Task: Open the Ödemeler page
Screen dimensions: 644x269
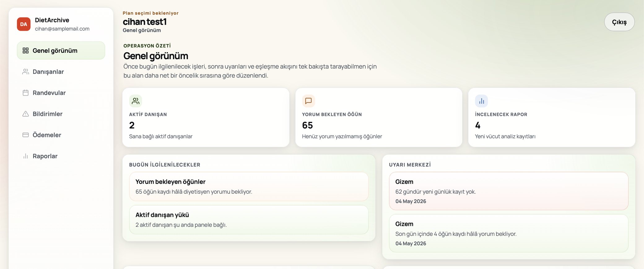Action: coord(61,135)
